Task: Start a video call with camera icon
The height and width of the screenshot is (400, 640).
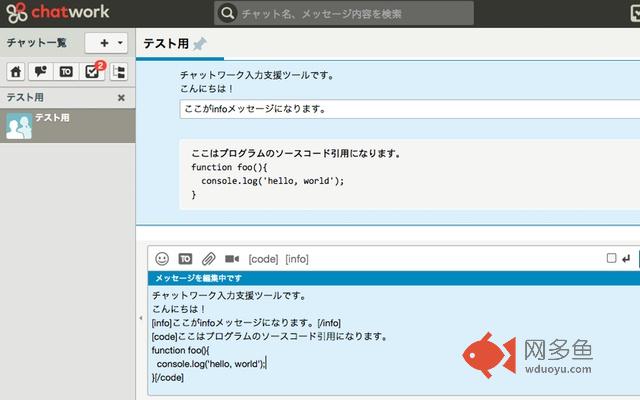Action: click(232, 259)
